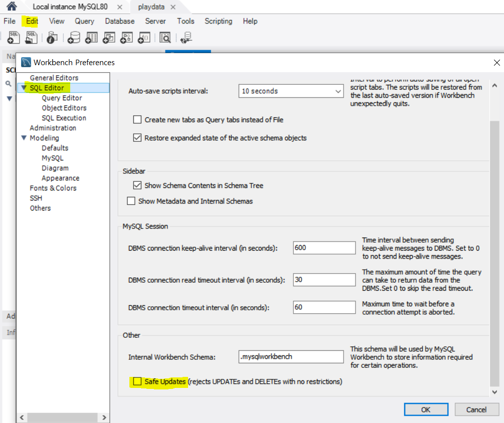
Task: Create new function toolbar icon
Action: click(144, 38)
